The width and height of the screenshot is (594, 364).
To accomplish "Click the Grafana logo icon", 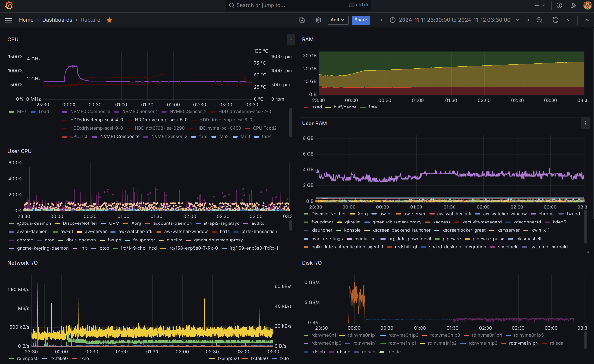I will [9, 5].
